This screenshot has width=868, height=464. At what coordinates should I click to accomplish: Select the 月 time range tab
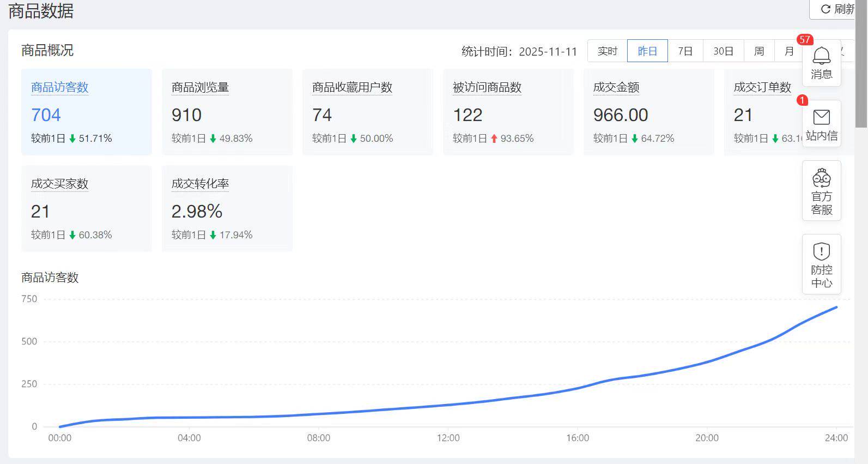789,51
